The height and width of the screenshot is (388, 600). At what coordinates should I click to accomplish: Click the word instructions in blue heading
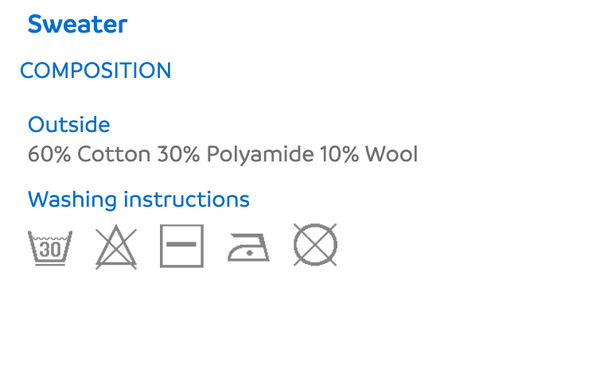(186, 199)
